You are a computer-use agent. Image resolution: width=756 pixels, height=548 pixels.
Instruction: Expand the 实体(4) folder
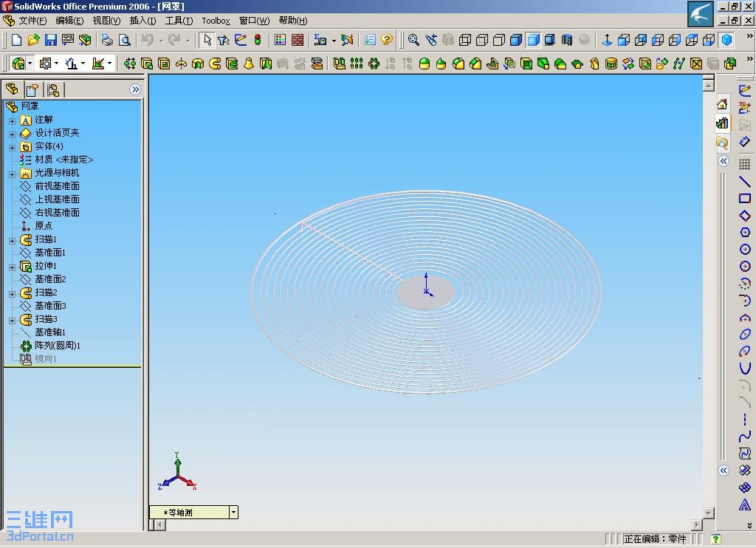point(12,148)
